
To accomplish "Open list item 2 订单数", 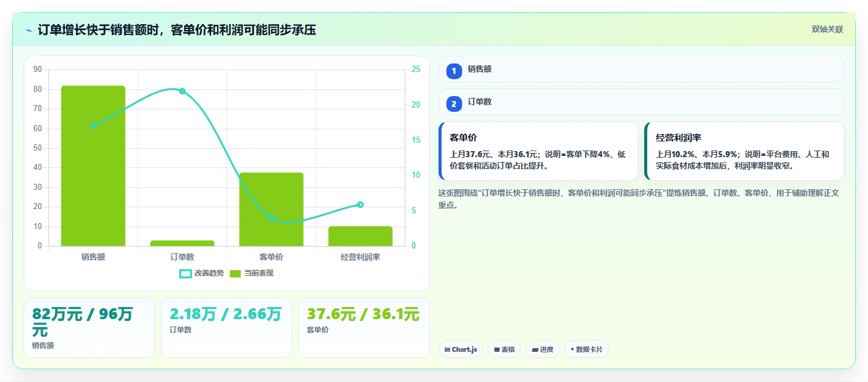I will (641, 102).
